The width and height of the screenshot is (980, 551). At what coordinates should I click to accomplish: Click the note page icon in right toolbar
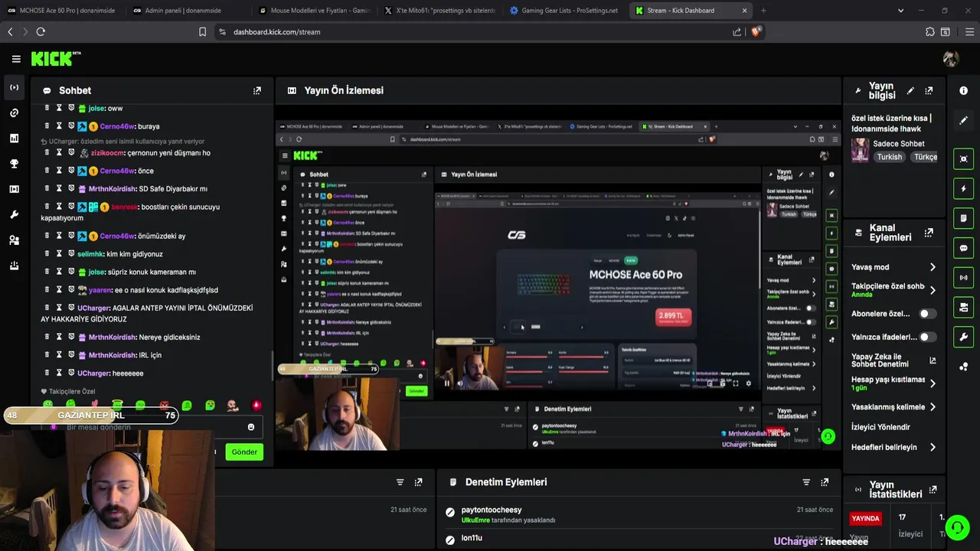963,219
